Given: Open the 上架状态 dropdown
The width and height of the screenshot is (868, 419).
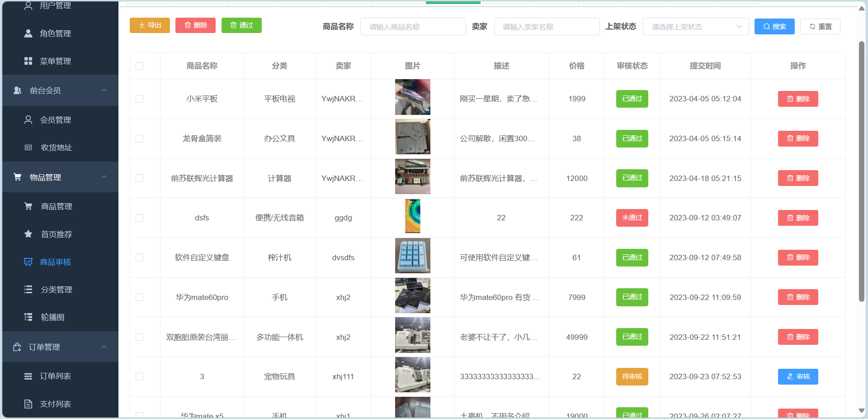Looking at the screenshot, I should coord(696,26).
